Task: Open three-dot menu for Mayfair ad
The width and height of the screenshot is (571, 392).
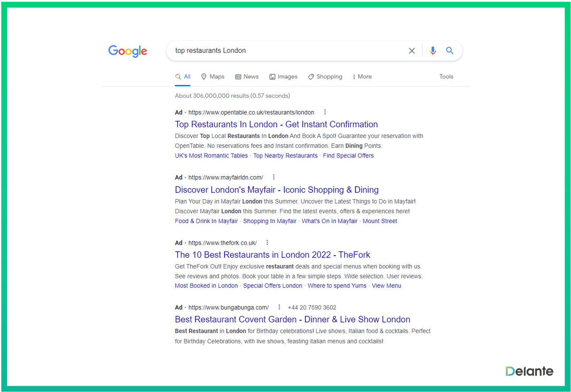Action: 274,177
